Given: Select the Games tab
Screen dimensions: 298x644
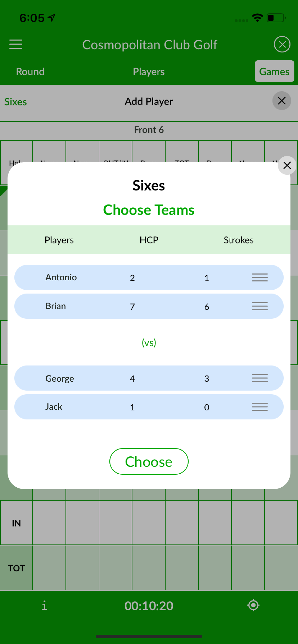Looking at the screenshot, I should tap(274, 71).
